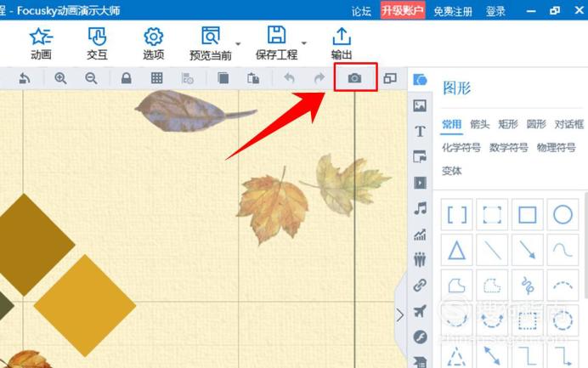Switch to the 矩形 tab
Viewport: 588px width, 368px height.
point(508,124)
